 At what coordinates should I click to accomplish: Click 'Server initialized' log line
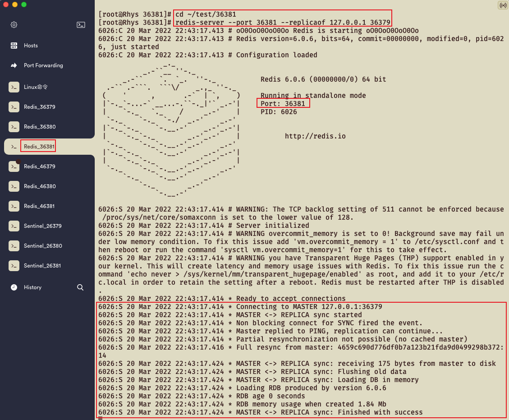pyautogui.click(x=204, y=226)
